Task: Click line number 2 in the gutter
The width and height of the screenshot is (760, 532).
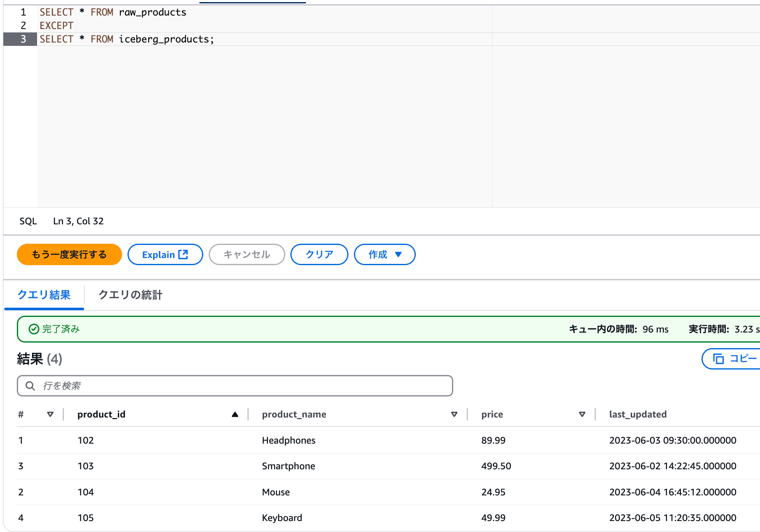Action: 23,26
